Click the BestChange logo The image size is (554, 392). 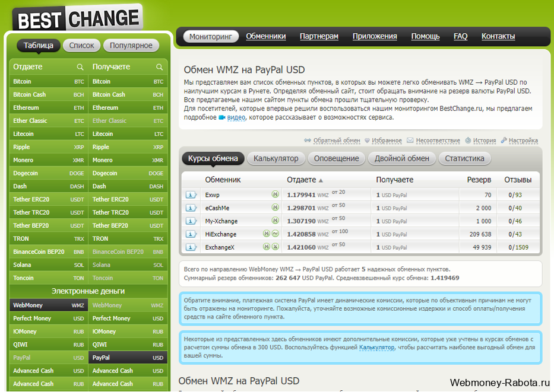click(78, 18)
